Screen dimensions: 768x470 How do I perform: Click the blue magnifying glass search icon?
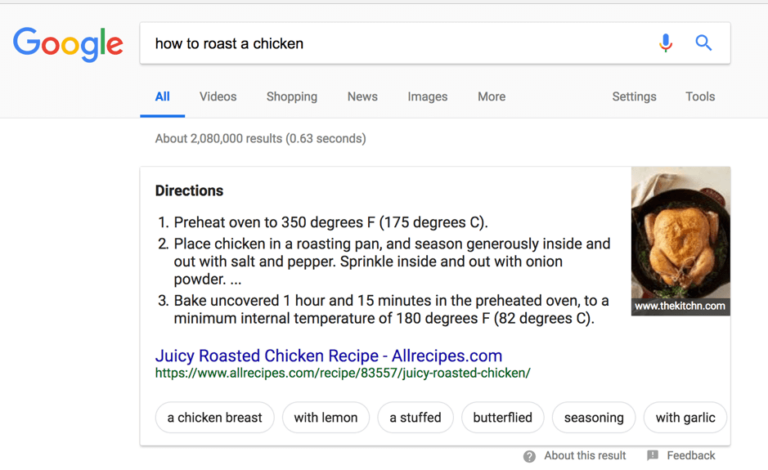(x=704, y=43)
